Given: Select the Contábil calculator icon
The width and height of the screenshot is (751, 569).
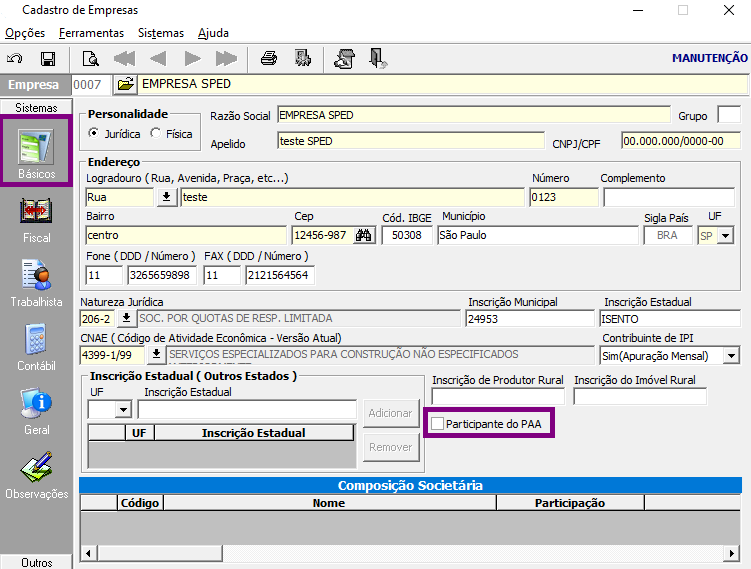Looking at the screenshot, I should [36, 348].
